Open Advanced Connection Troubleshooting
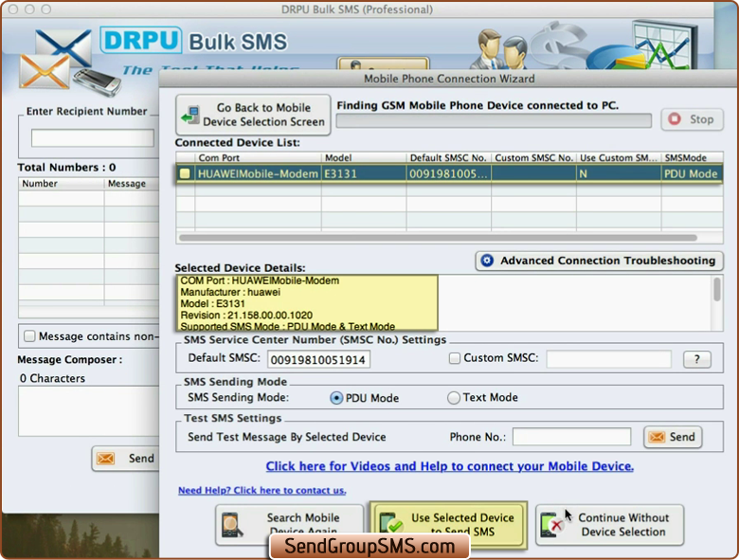Screen dimensions: 739x560 pyautogui.click(x=599, y=261)
